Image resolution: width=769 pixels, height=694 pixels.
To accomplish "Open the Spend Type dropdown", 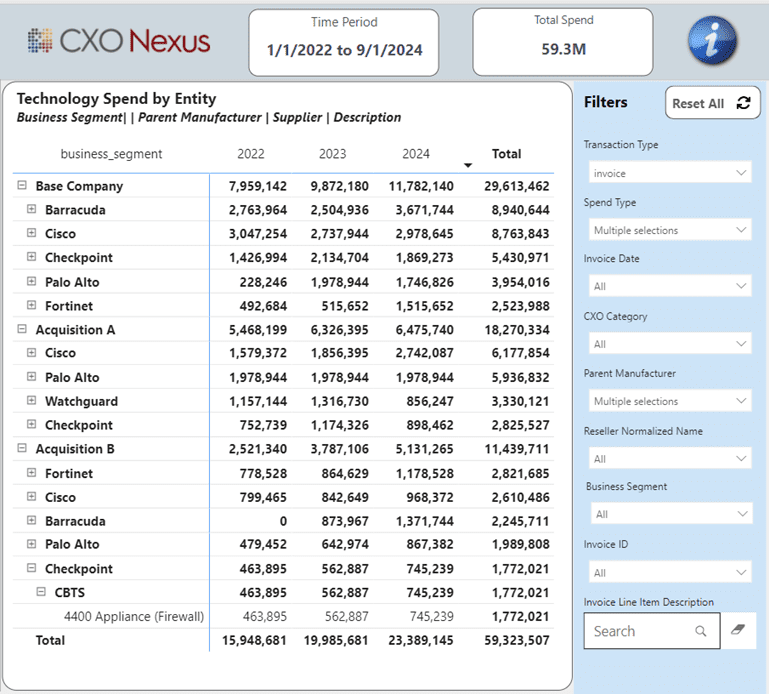I will (668, 230).
